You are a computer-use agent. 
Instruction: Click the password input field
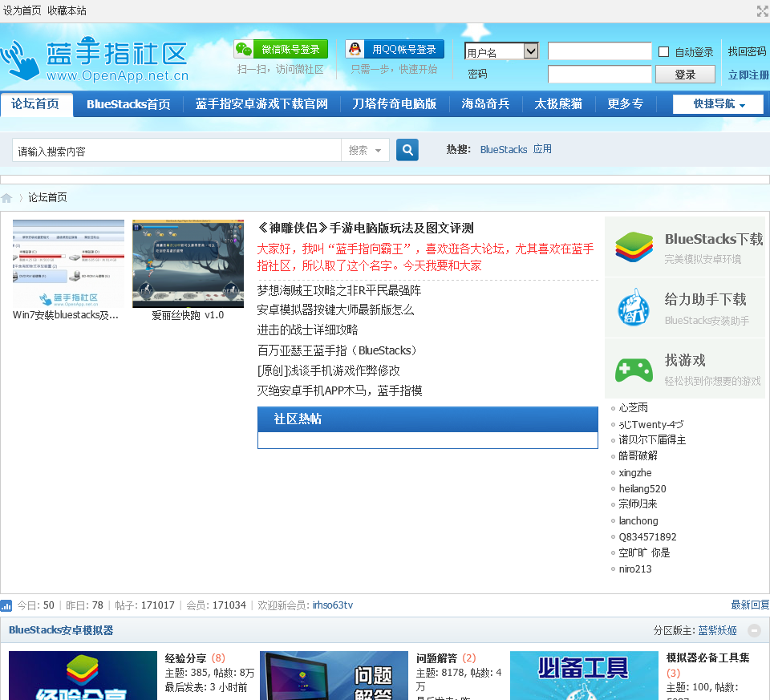(x=600, y=75)
